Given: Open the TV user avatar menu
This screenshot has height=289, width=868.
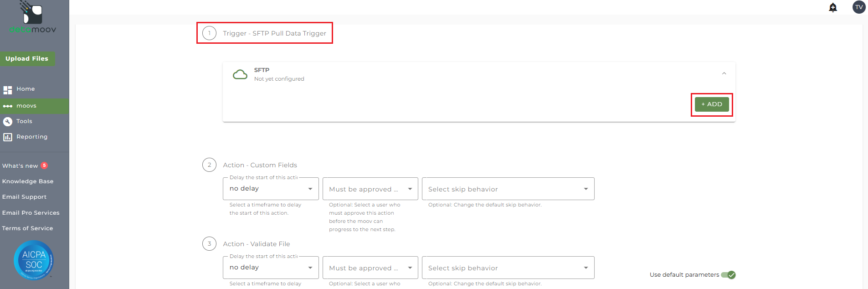Looking at the screenshot, I should coord(859,7).
